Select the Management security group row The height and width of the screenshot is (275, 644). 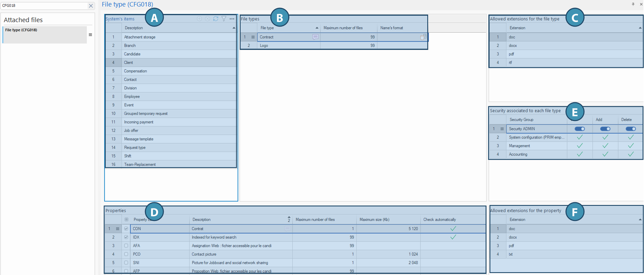[519, 146]
